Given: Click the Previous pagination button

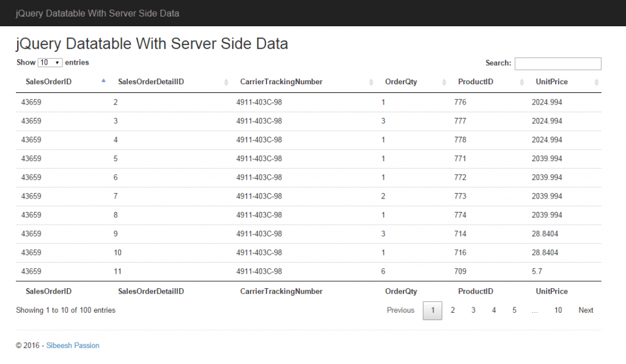Looking at the screenshot, I should pyautogui.click(x=400, y=310).
